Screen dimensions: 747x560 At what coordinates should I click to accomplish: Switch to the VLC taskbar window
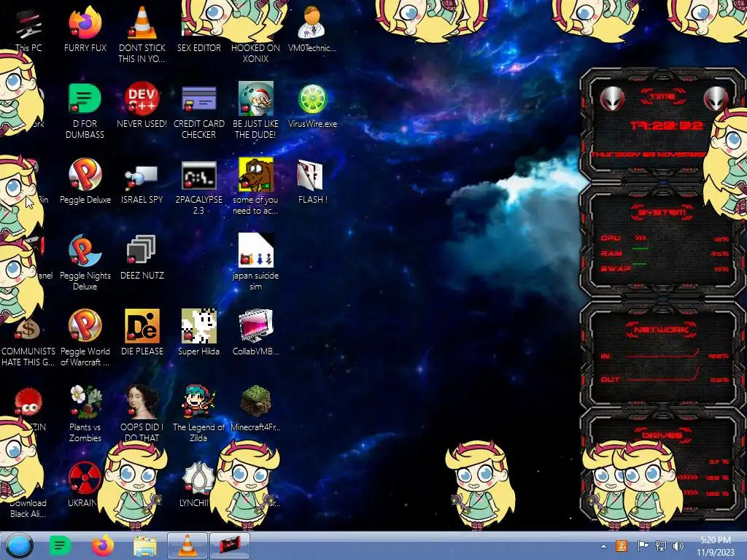pos(187,545)
